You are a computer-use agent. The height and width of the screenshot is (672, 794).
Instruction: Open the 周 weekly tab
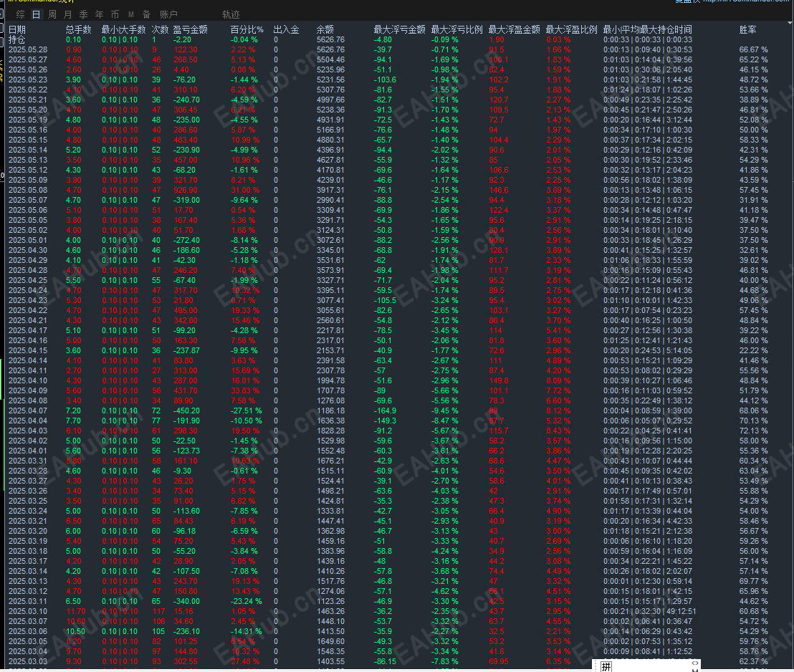tap(52, 14)
